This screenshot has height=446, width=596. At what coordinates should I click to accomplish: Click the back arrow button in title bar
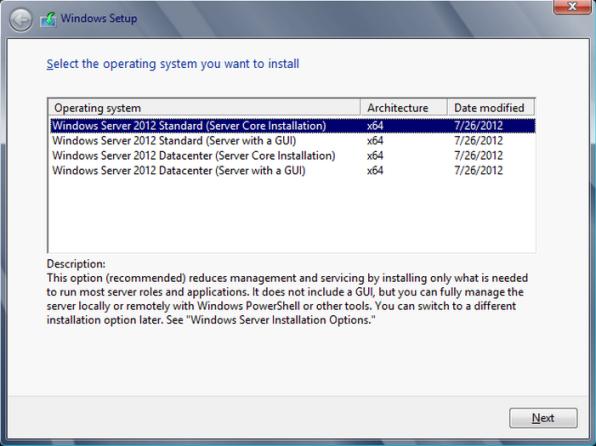[x=21, y=20]
